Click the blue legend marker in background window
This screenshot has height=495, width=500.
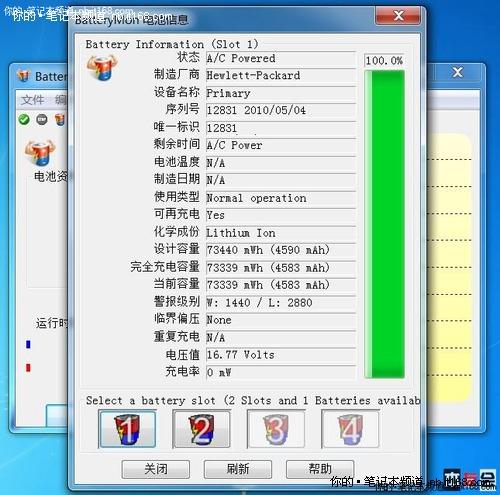point(28,344)
